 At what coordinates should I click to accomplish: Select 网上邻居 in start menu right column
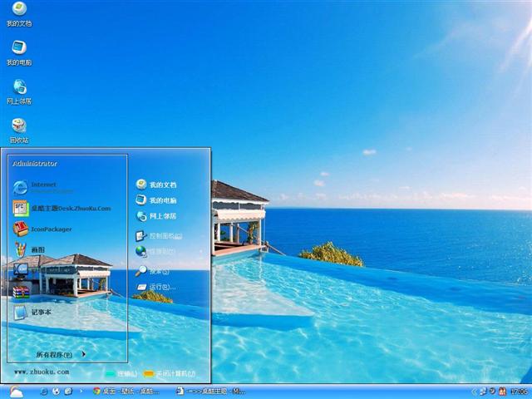point(156,216)
